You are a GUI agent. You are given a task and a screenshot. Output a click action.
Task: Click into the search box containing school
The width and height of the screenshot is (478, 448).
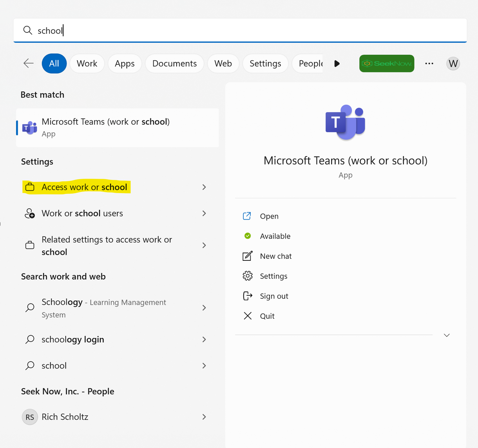click(x=240, y=30)
